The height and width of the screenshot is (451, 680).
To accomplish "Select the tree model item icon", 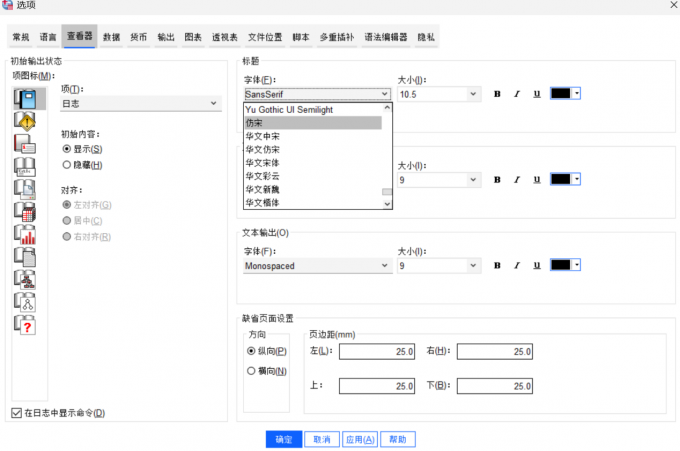I will [25, 280].
